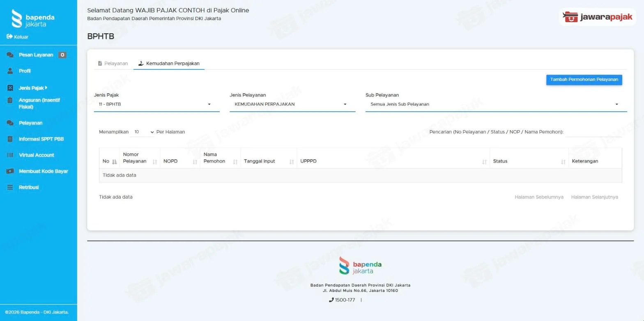Click the Pelayanan tab document icon
Image resolution: width=644 pixels, height=321 pixels.
point(100,64)
